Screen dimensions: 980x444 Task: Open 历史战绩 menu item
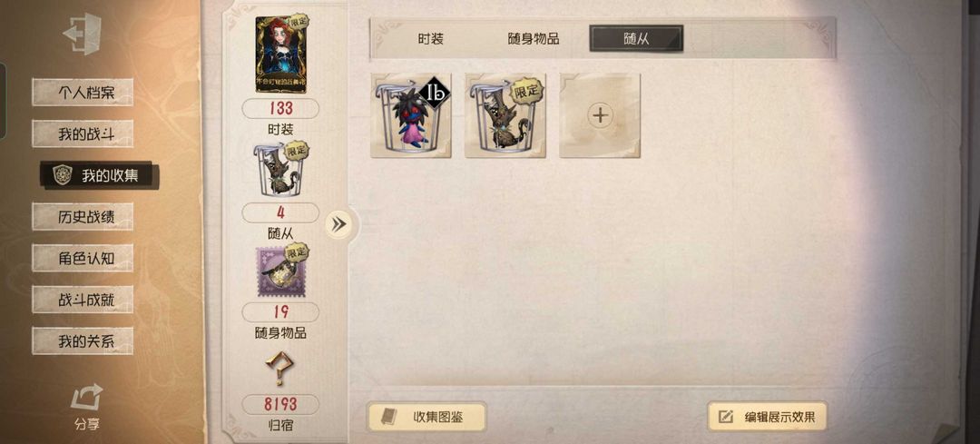tap(83, 216)
